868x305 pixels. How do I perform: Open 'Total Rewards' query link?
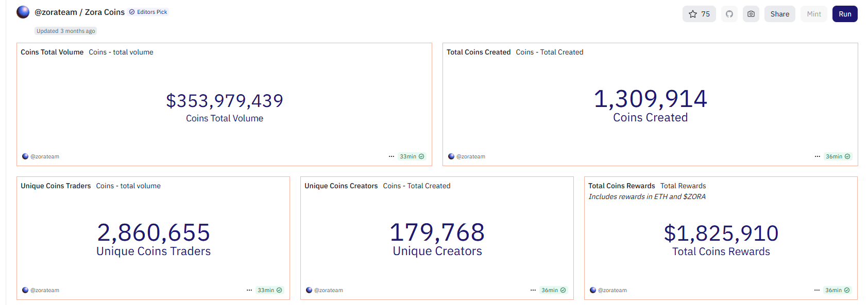pos(683,186)
